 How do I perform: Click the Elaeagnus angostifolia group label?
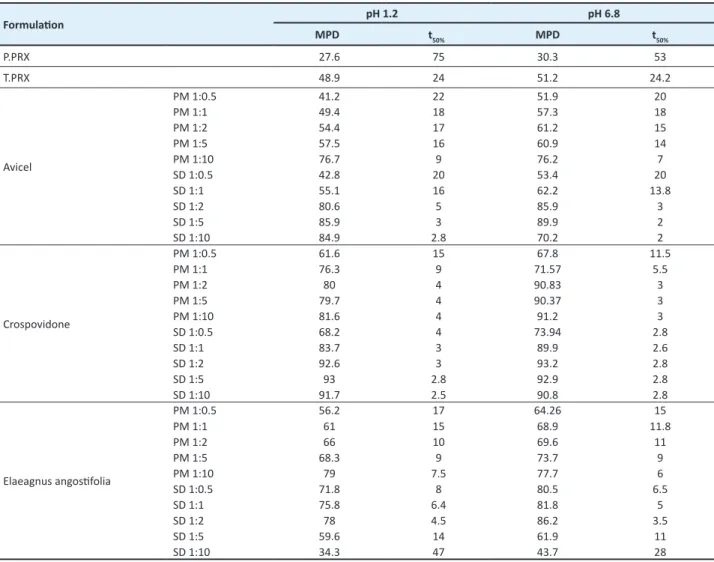pos(56,481)
